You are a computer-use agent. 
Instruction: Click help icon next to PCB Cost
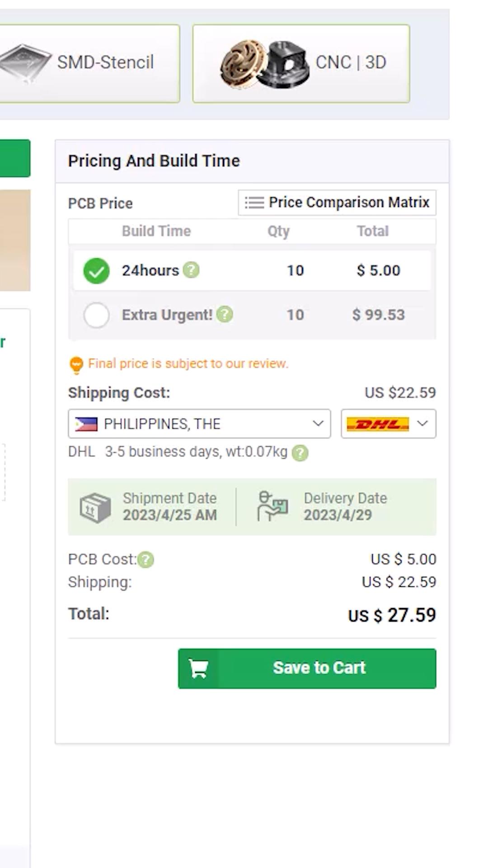[x=145, y=560]
